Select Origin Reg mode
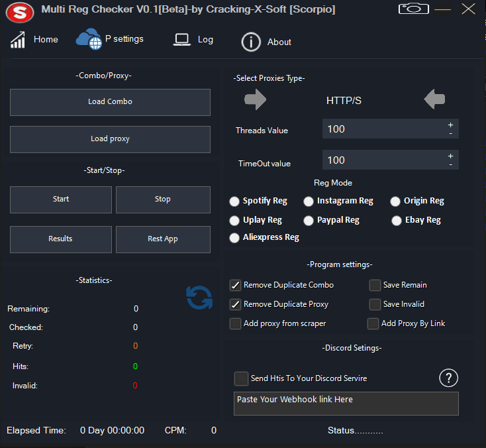Image resolution: width=486 pixels, height=448 pixels. [x=395, y=201]
